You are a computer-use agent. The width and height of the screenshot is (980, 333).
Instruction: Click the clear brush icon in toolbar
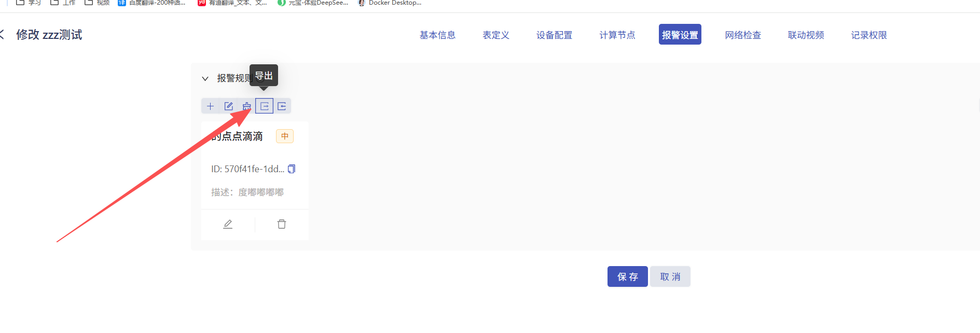(246, 106)
